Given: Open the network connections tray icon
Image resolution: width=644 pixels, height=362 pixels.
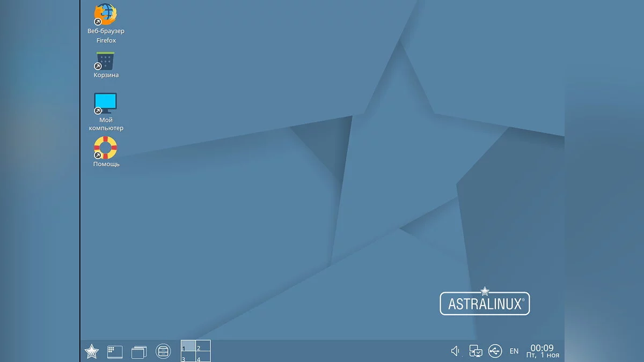Looking at the screenshot, I should tap(475, 351).
